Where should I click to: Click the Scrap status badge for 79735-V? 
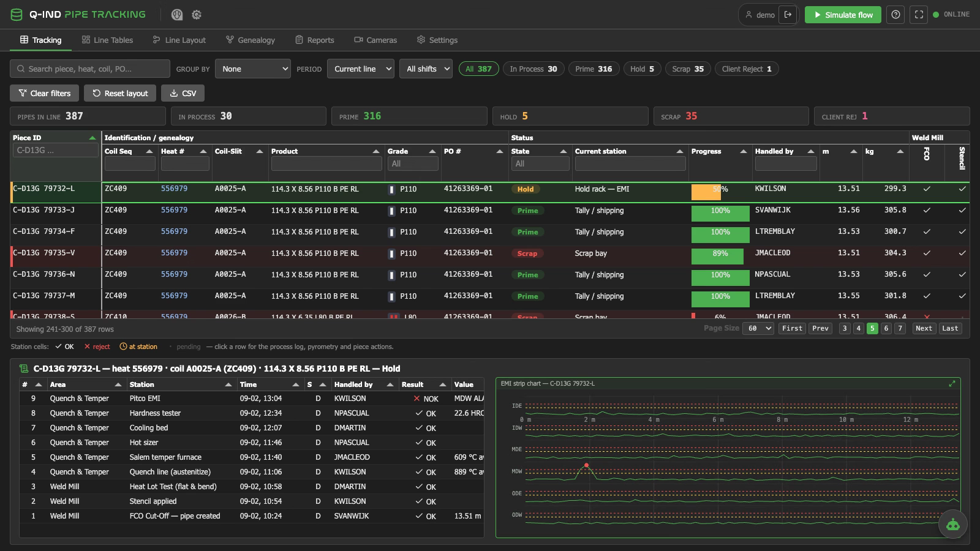(527, 253)
